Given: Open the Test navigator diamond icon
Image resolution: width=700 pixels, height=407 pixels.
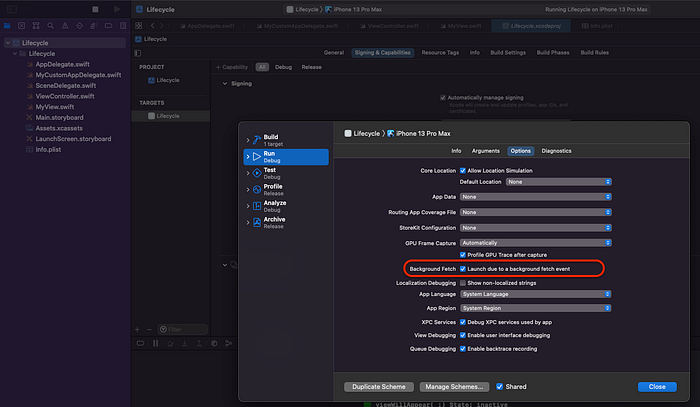Looking at the screenshot, I should pos(79,26).
